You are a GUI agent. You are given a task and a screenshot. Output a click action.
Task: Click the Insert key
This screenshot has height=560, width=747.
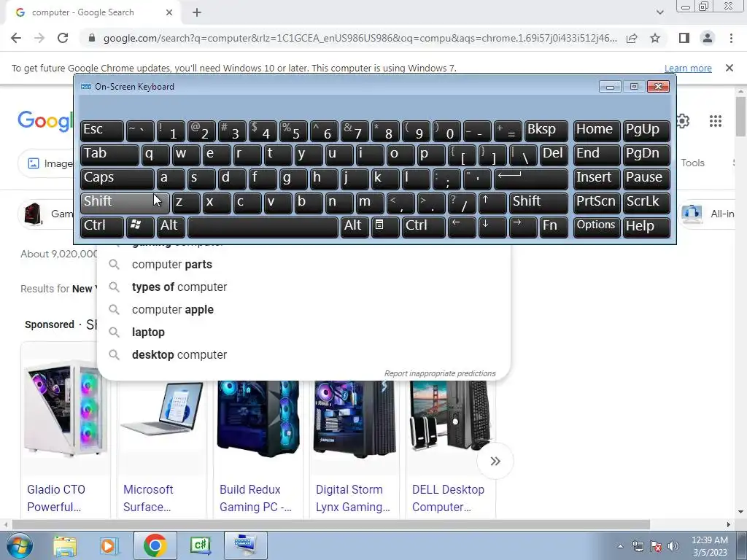click(x=597, y=179)
